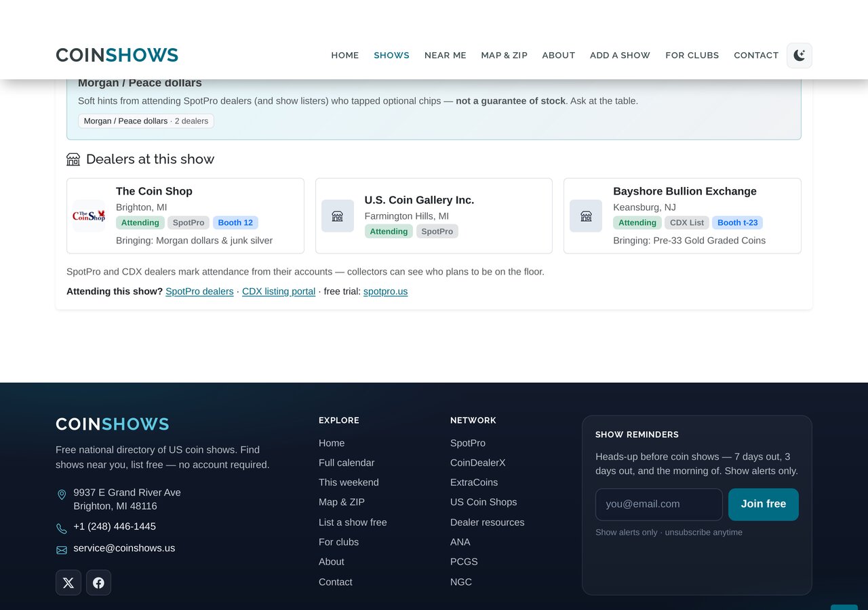
Task: Open the CONTACT nav item
Action: click(756, 56)
